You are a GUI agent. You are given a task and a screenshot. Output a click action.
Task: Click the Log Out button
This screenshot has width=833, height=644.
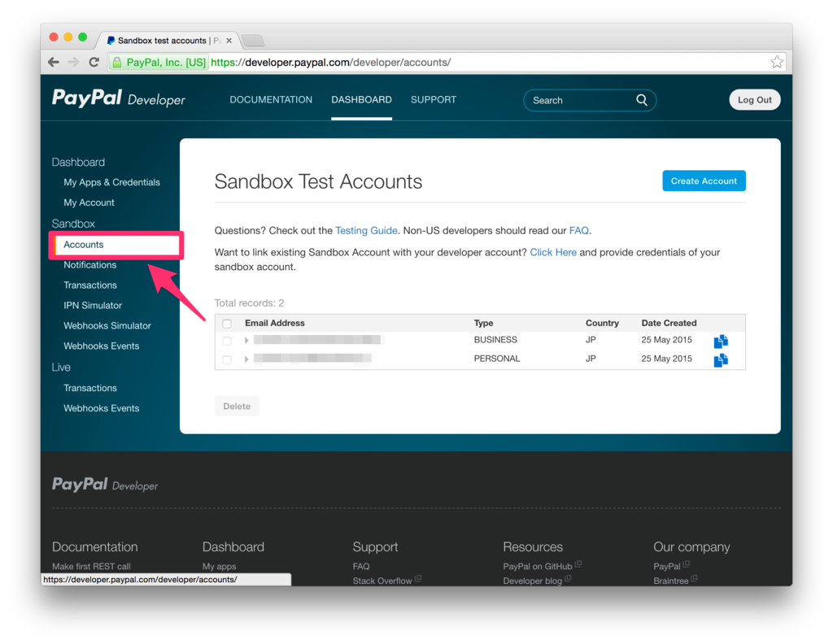(x=754, y=100)
